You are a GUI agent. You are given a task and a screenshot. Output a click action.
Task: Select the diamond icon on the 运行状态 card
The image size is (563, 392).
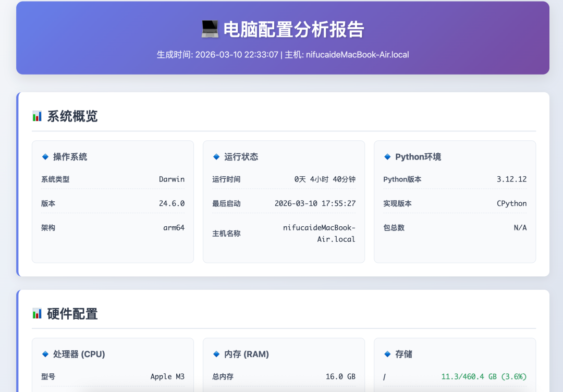click(216, 156)
